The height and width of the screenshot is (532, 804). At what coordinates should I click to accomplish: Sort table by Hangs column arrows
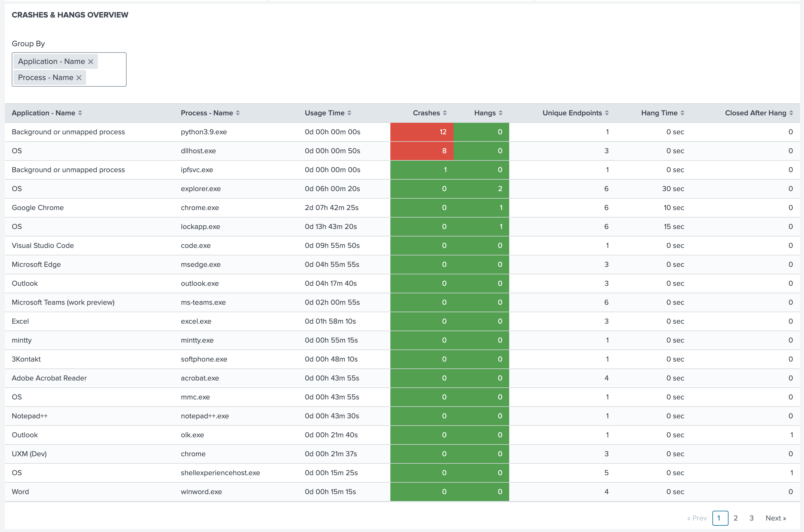click(x=500, y=113)
